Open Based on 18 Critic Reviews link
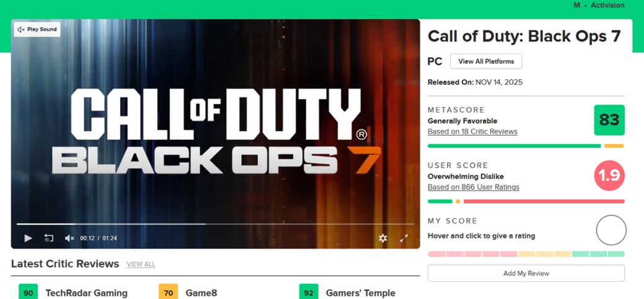This screenshot has width=644, height=299. coord(472,131)
